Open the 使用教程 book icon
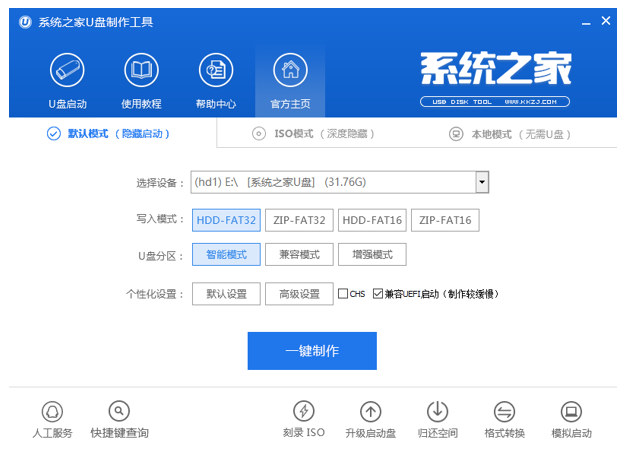Viewport: 624px width, 454px height. coord(141,70)
